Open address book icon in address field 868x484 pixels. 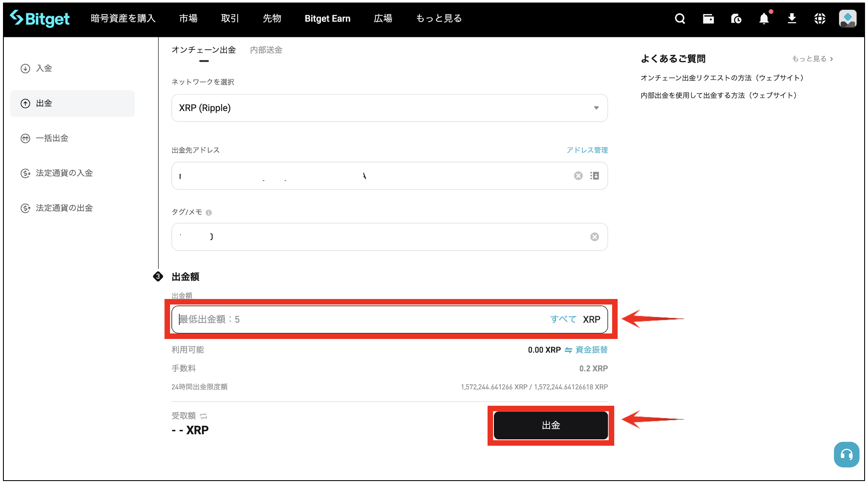(x=595, y=176)
